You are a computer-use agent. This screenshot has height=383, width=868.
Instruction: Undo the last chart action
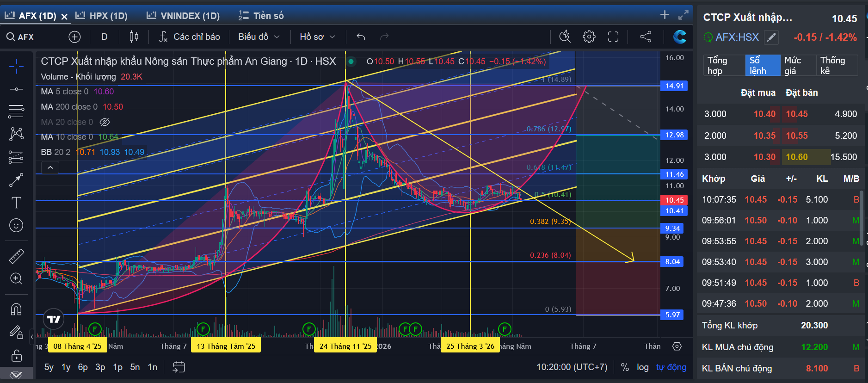(x=361, y=37)
